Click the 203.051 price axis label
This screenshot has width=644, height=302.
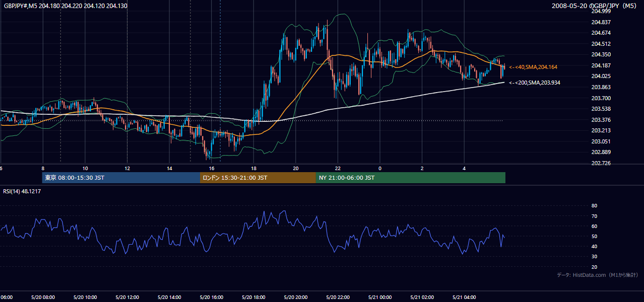click(x=601, y=141)
